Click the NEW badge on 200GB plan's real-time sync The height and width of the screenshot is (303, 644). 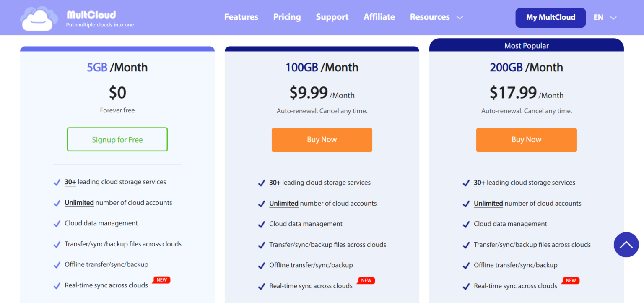click(x=570, y=280)
